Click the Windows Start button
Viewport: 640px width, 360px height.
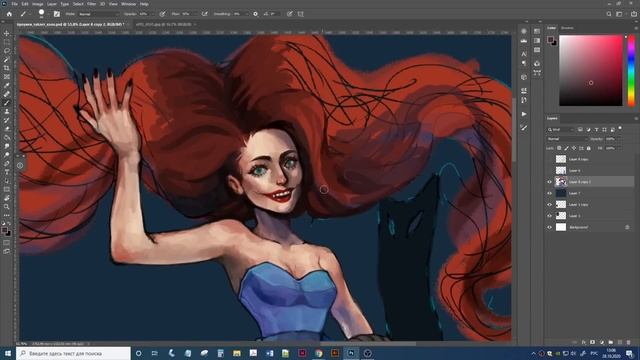tap(7, 353)
